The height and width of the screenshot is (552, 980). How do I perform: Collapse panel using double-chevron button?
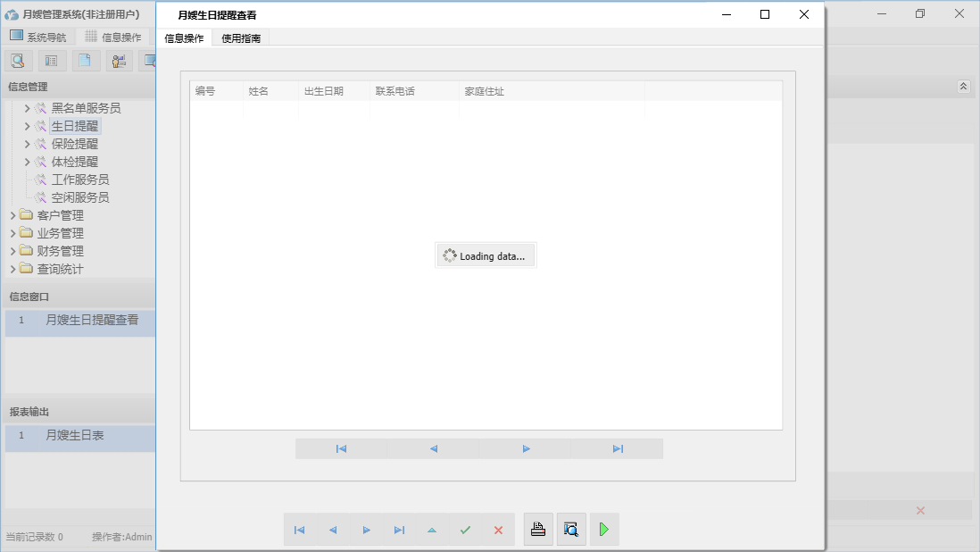click(963, 87)
